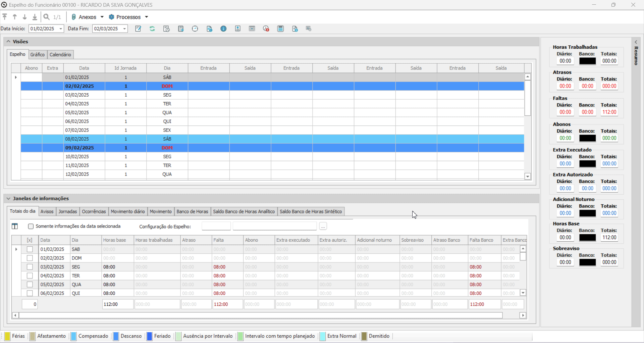This screenshot has width=644, height=343.
Task: Click the employee badge toolbar icon
Action: point(238,29)
